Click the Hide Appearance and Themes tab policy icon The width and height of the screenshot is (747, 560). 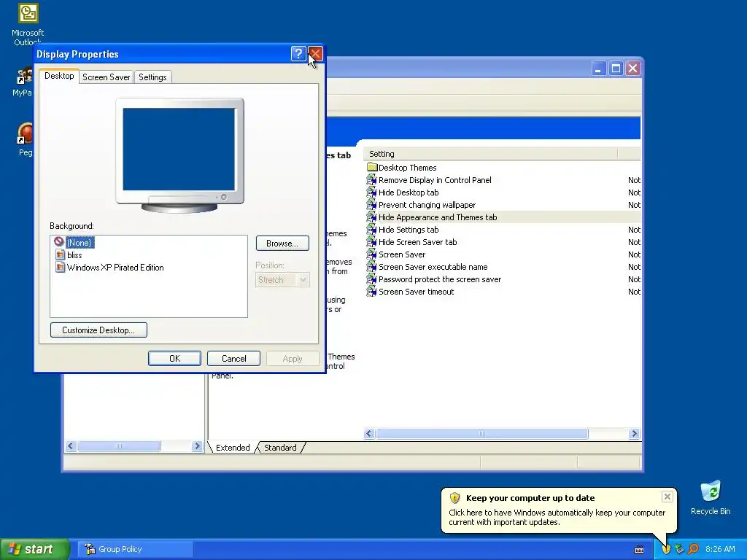coord(371,217)
